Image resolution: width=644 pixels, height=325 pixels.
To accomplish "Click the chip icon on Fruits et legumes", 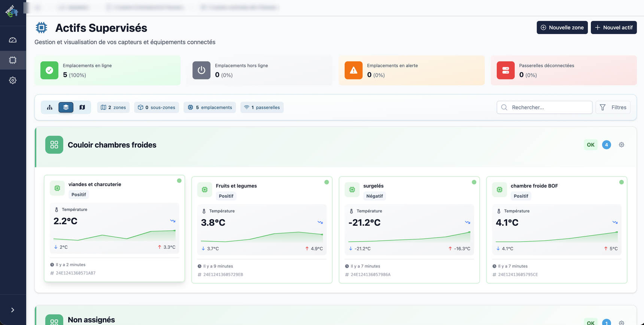I will click(205, 190).
